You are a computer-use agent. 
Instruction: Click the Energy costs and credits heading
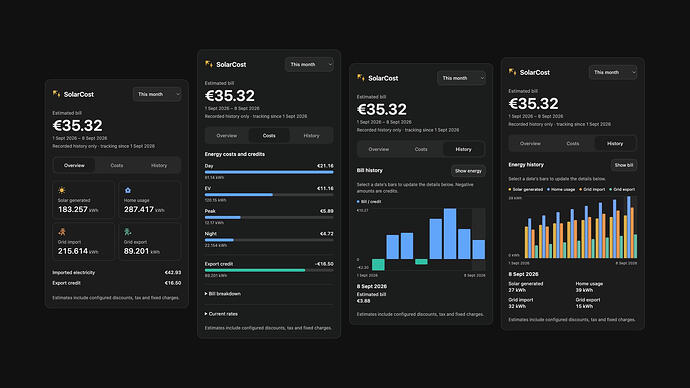tap(235, 154)
